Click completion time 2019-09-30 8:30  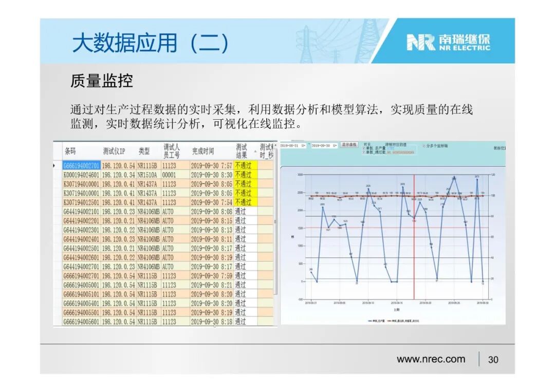[x=211, y=175]
